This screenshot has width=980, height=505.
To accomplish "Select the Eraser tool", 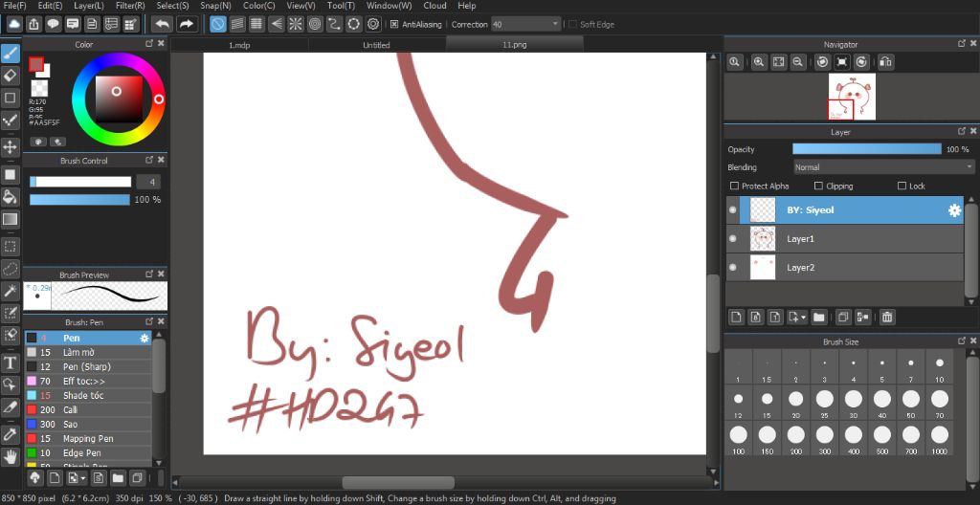I will click(10, 76).
